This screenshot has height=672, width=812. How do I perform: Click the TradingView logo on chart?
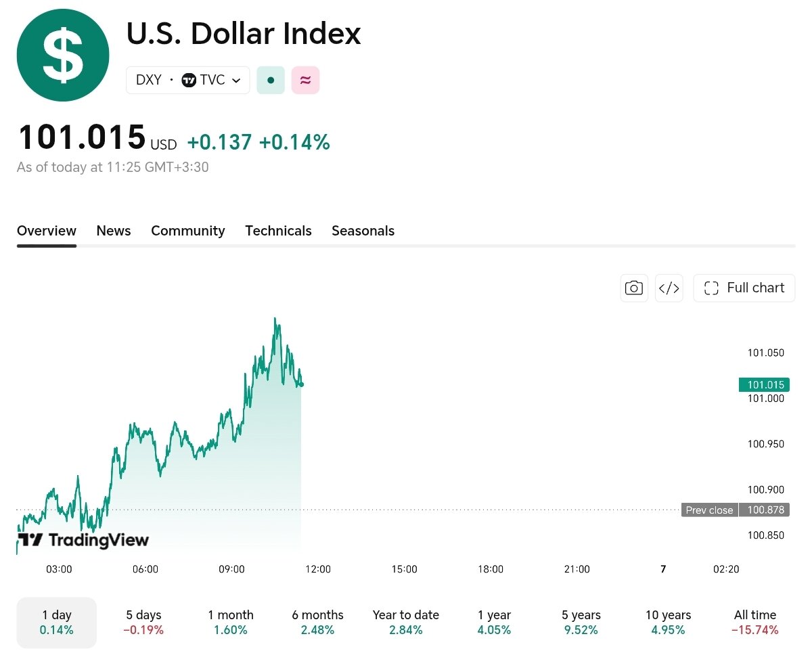tap(83, 540)
